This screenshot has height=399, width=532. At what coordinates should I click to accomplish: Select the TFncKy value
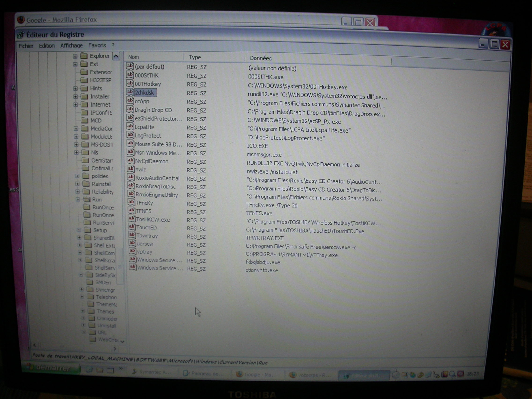tap(144, 203)
